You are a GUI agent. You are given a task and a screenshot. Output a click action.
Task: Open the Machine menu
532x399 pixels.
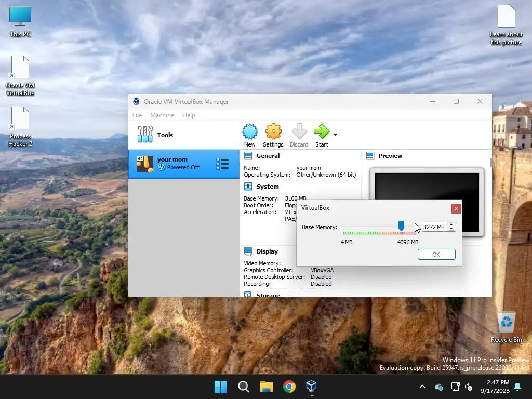point(162,115)
